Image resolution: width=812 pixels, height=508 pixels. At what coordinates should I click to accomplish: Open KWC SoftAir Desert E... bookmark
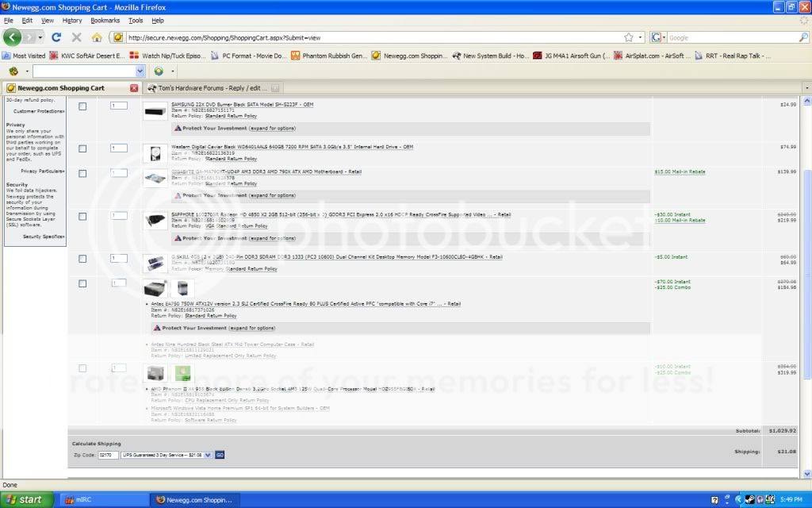click(x=87, y=56)
